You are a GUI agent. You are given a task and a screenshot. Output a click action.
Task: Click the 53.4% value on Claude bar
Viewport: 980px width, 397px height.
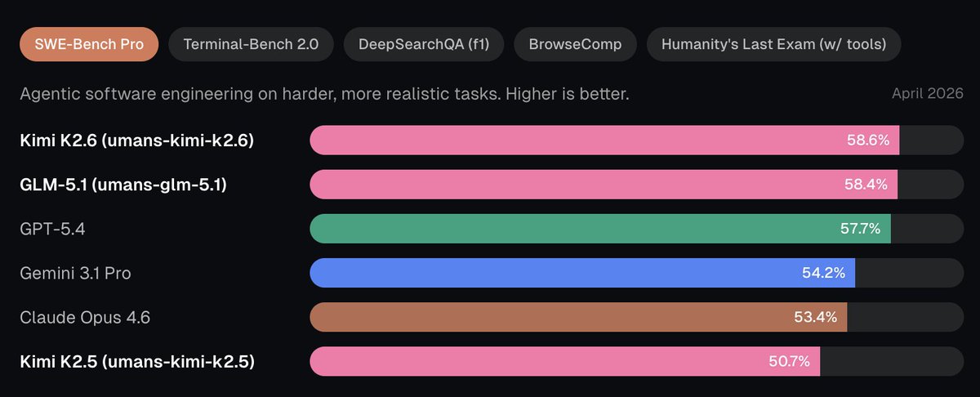(815, 317)
